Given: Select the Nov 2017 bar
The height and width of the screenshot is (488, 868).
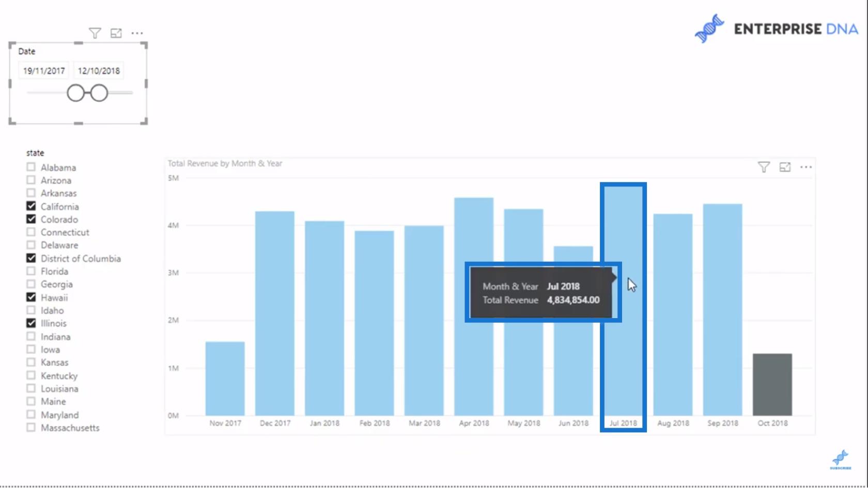Looking at the screenshot, I should (x=225, y=379).
